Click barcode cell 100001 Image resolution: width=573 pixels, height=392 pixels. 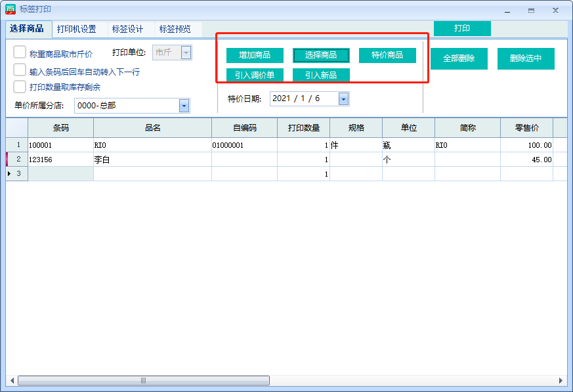60,145
